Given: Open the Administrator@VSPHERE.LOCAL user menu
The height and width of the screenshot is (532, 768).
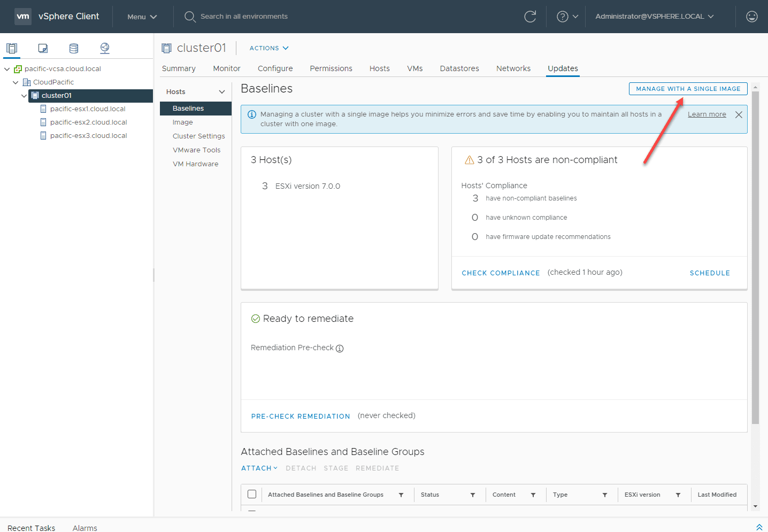Looking at the screenshot, I should (x=655, y=17).
